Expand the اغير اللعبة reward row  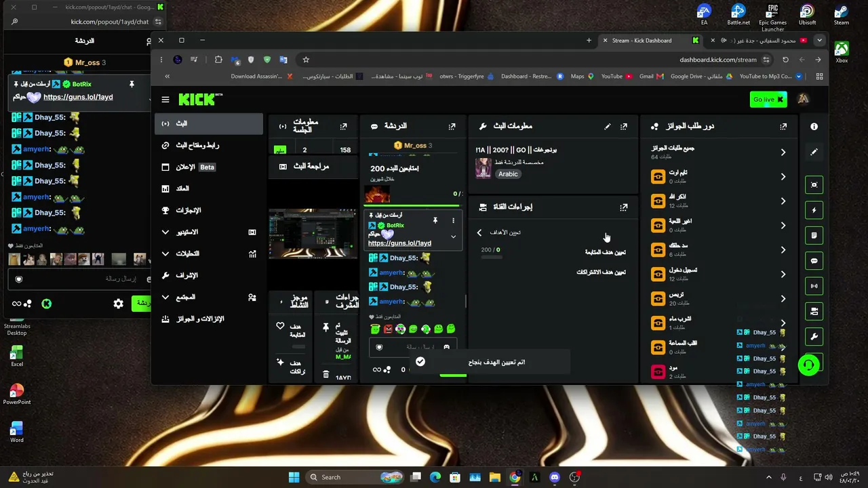783,226
